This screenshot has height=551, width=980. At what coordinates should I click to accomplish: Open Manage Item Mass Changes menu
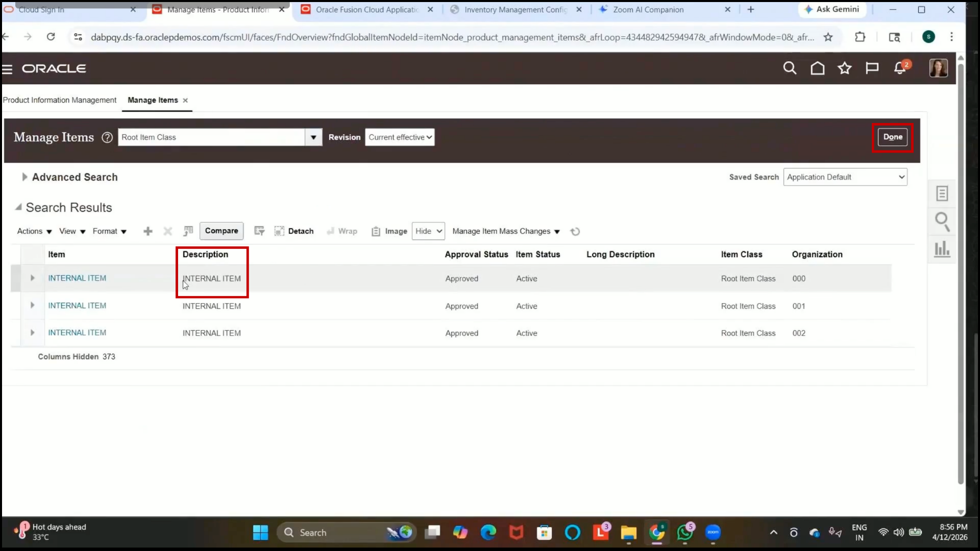point(506,231)
